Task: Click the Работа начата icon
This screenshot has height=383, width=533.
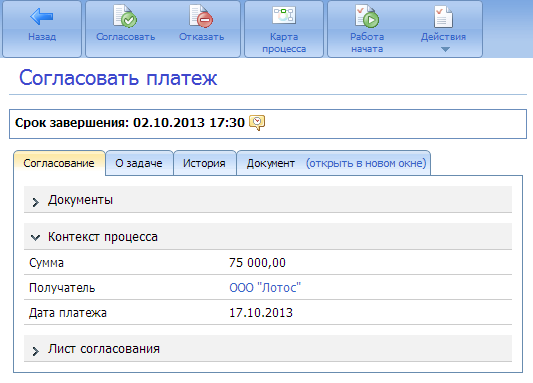Action: pos(367,16)
